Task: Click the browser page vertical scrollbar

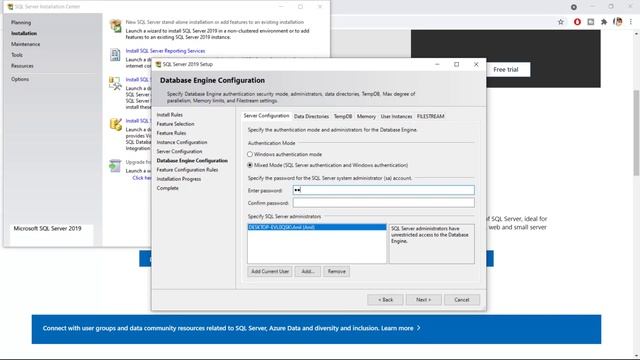Action: pyautogui.click(x=636, y=133)
